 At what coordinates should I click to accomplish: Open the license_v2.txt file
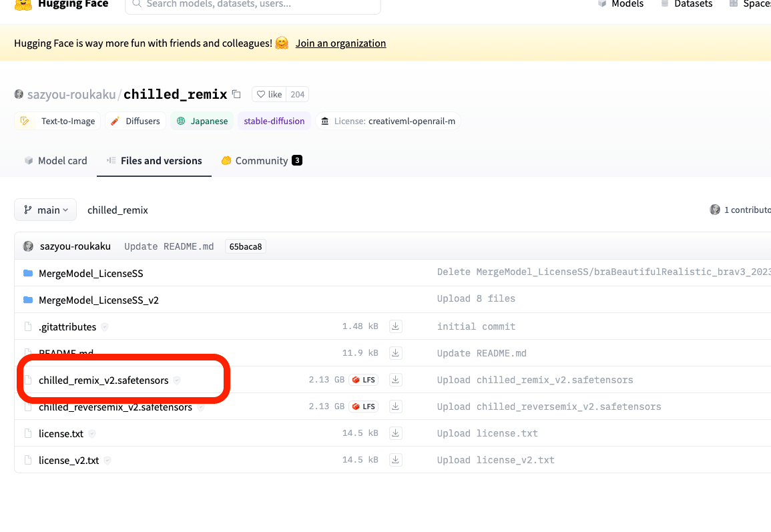coord(69,460)
